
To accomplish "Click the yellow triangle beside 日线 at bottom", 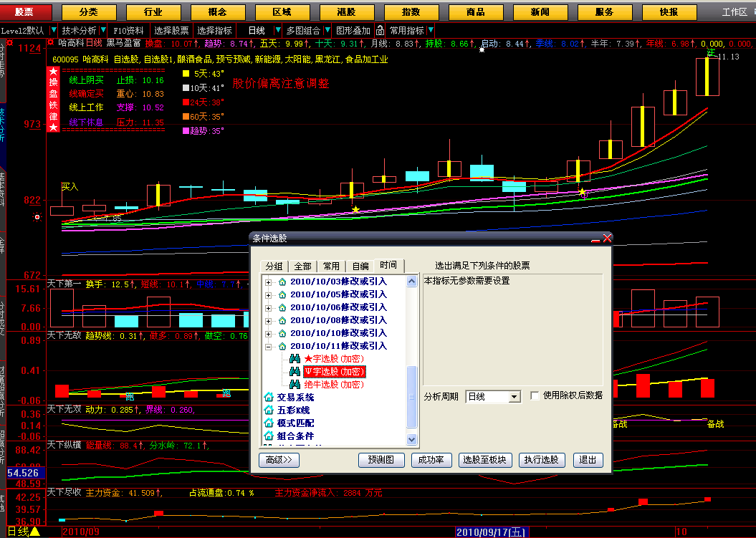I will 34,532.
